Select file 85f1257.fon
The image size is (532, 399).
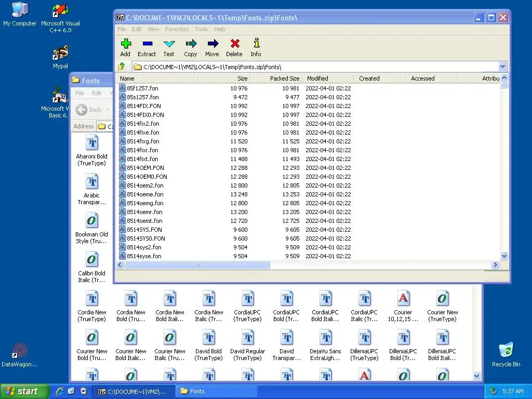tap(142, 88)
